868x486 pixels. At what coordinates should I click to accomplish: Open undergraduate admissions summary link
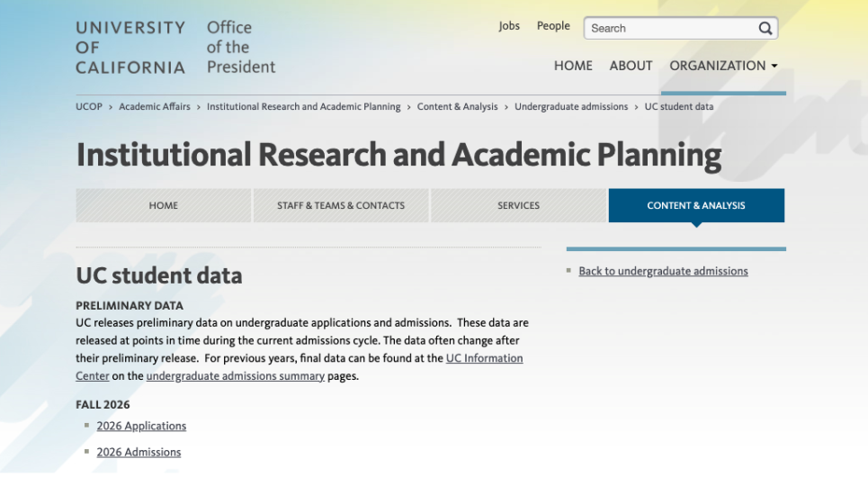pos(236,375)
